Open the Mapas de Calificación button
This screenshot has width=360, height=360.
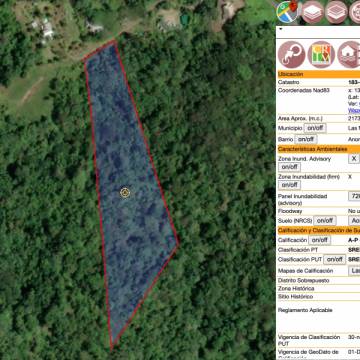click(354, 271)
